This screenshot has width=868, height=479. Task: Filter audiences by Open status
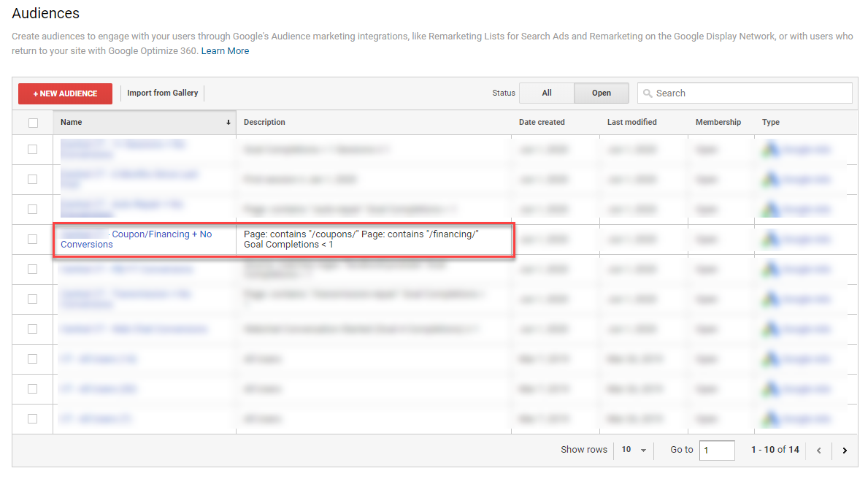[602, 93]
